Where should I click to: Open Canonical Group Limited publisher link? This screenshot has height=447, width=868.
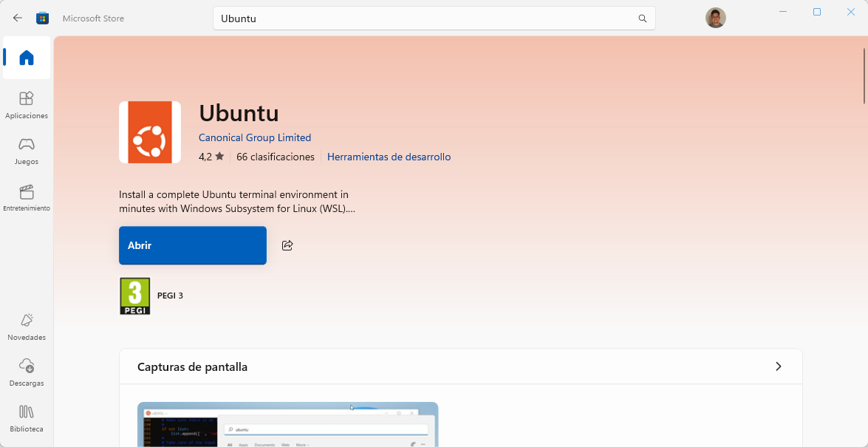[x=255, y=137]
